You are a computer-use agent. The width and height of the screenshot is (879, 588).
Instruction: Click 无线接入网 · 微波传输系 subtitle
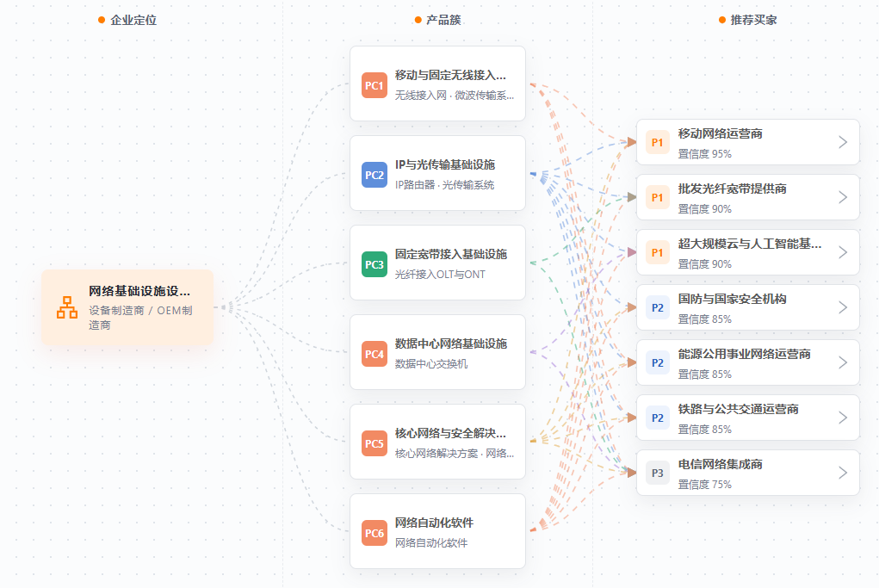tap(454, 96)
